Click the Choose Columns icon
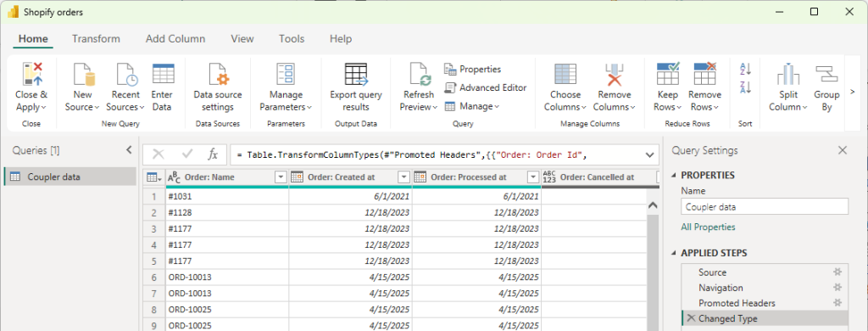Image resolution: width=868 pixels, height=331 pixels. [x=565, y=75]
